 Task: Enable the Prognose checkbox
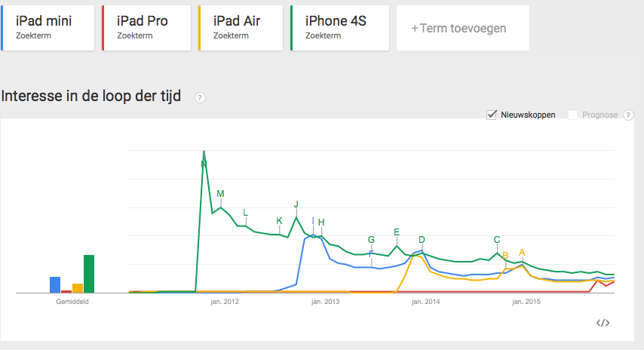click(572, 115)
